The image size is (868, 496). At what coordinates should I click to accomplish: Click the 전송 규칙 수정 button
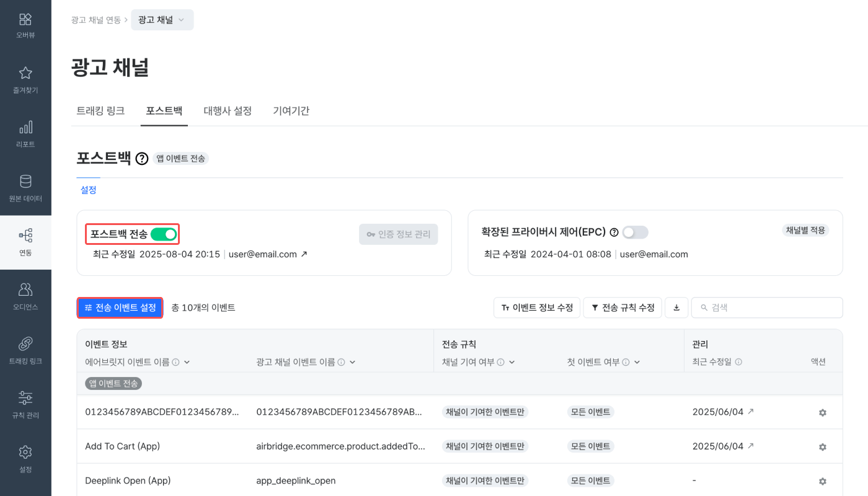coord(622,308)
